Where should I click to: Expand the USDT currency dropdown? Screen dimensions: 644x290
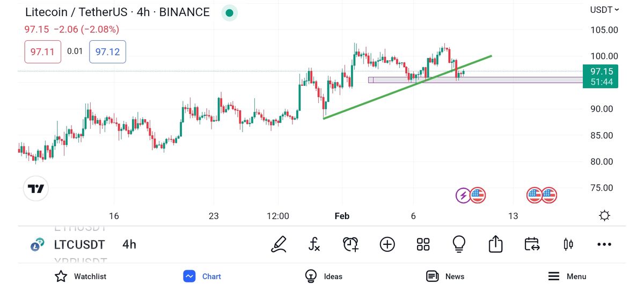pos(604,10)
